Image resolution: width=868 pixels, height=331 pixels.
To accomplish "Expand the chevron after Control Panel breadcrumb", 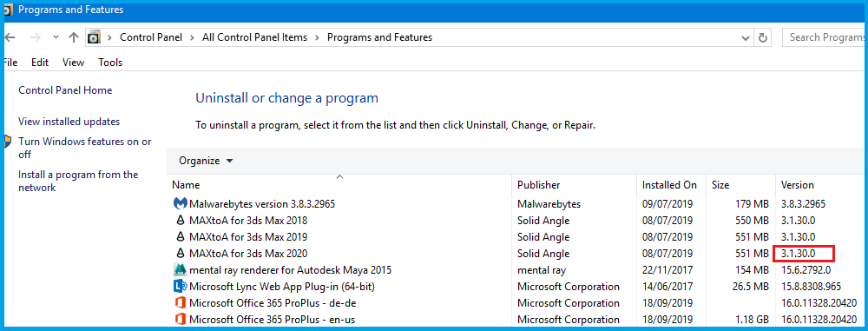I will [192, 37].
